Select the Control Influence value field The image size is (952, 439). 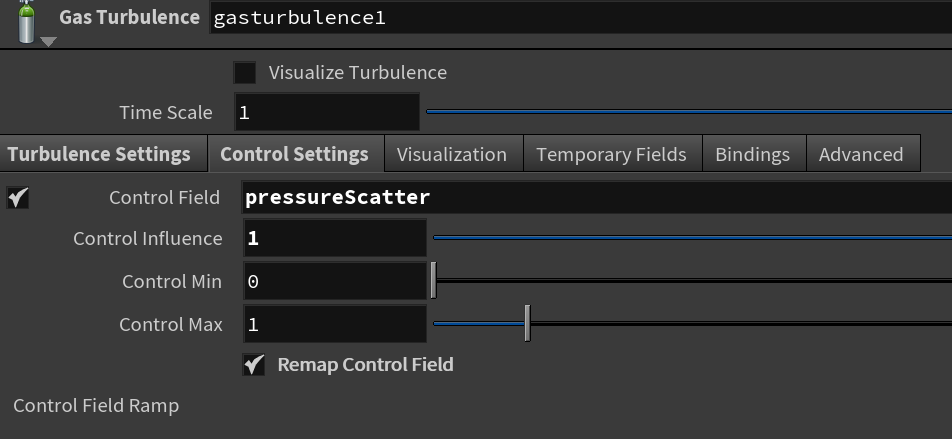(335, 239)
